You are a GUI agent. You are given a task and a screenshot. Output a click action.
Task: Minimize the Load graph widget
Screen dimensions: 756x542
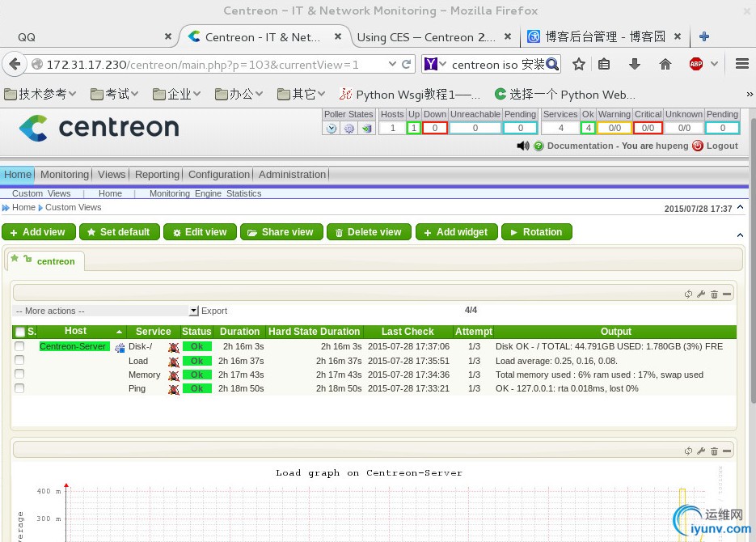[x=727, y=451]
